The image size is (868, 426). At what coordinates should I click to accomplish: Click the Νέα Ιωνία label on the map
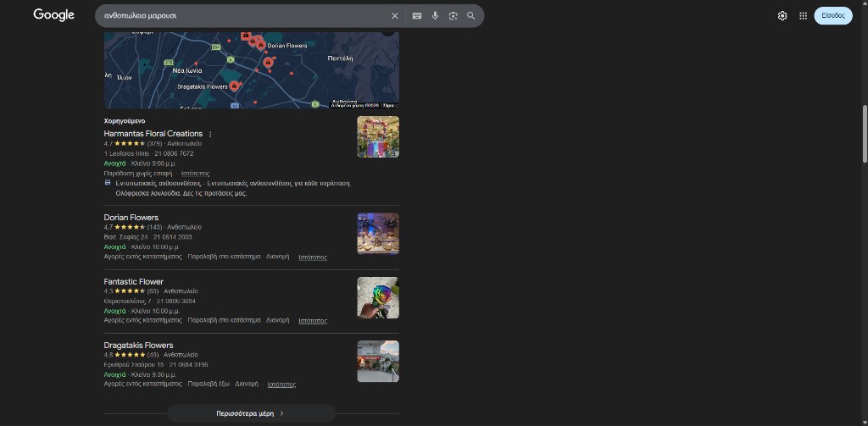(x=187, y=71)
